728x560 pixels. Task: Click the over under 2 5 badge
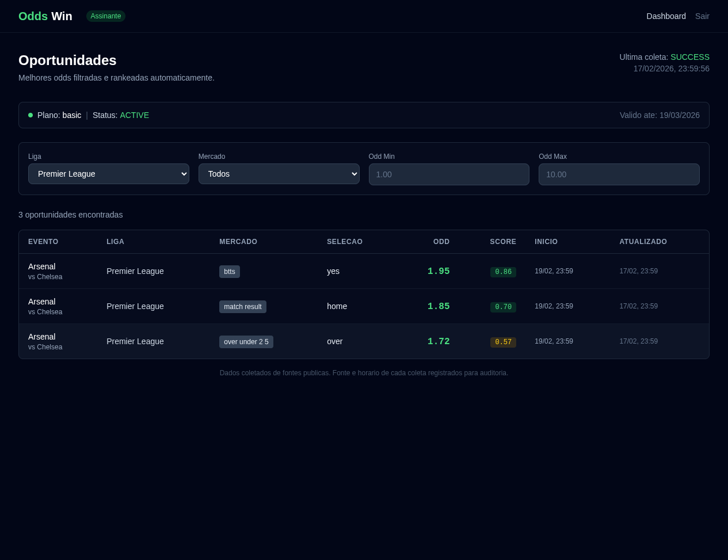(246, 341)
